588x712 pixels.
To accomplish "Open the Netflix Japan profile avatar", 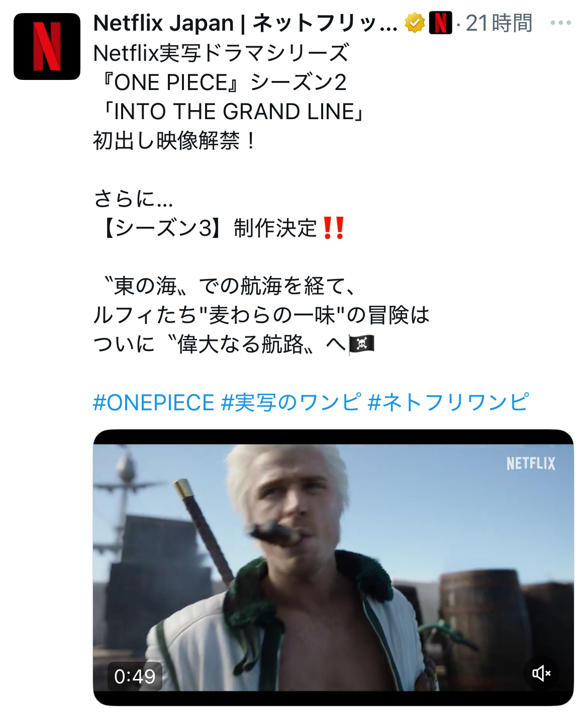I will (47, 46).
